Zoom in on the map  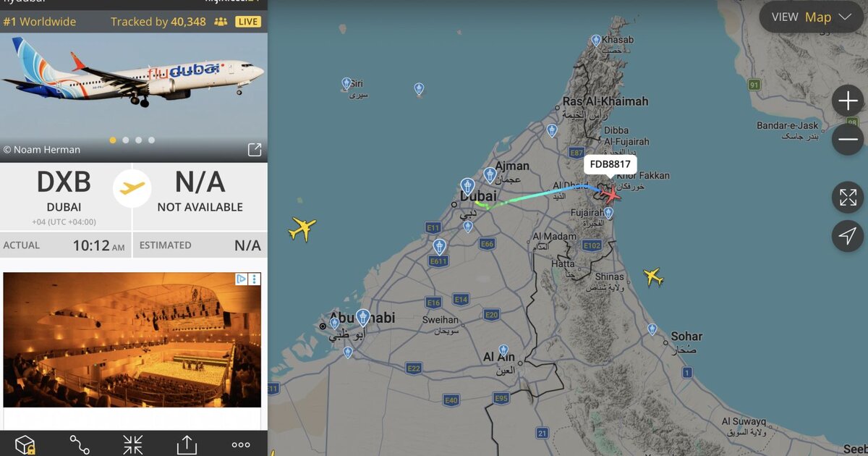[848, 101]
